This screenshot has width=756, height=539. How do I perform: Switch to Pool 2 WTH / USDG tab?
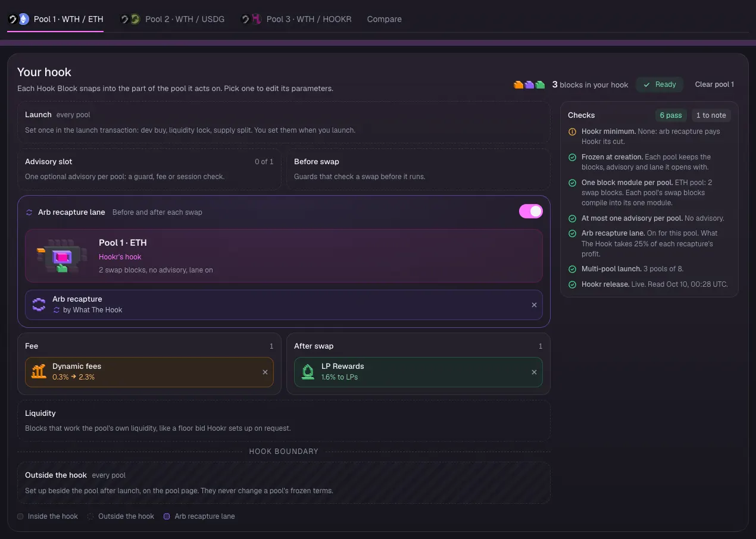(x=172, y=19)
